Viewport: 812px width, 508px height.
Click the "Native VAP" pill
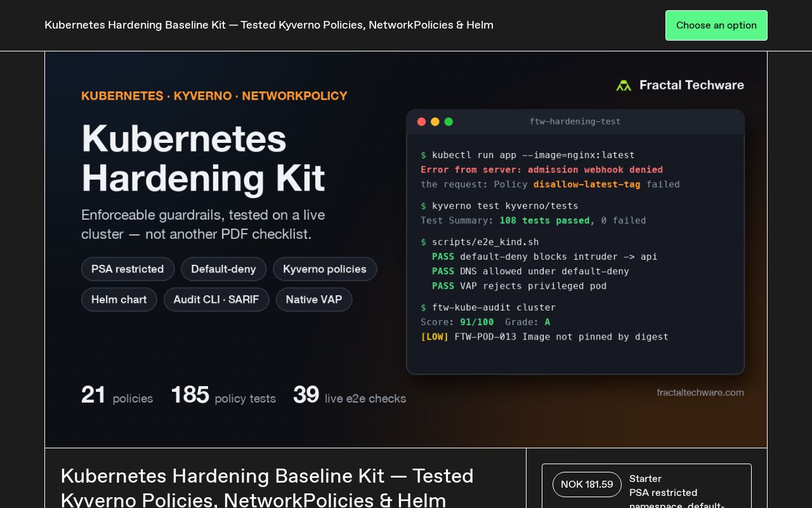pyautogui.click(x=314, y=300)
